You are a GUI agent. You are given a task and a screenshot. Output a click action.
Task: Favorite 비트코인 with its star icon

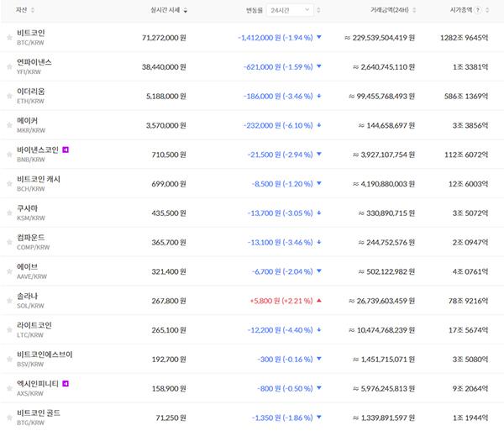9,38
